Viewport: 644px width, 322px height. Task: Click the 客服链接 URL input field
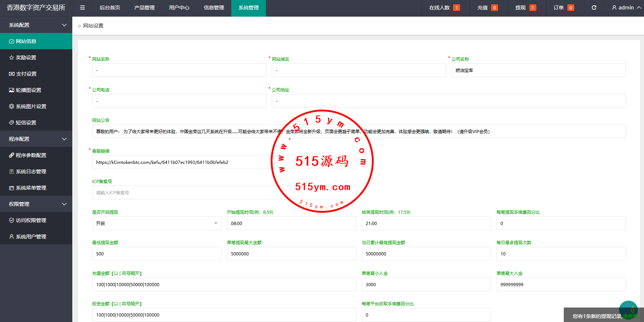click(x=181, y=162)
